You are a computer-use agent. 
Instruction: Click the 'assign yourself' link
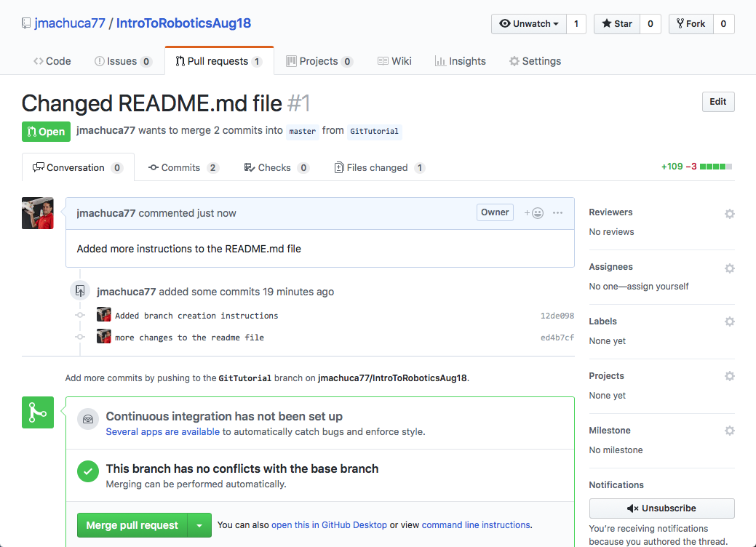tap(658, 287)
